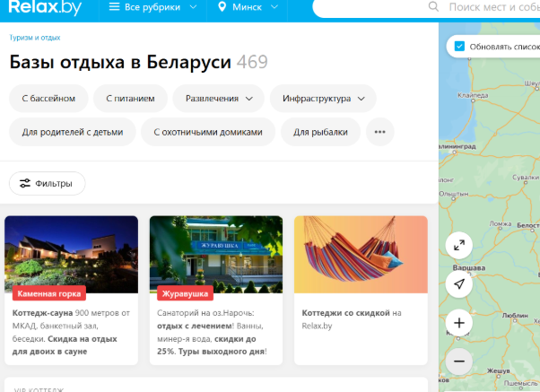The width and height of the screenshot is (540, 392).
Task: Click the Люблин city on map
Action: (x=515, y=315)
